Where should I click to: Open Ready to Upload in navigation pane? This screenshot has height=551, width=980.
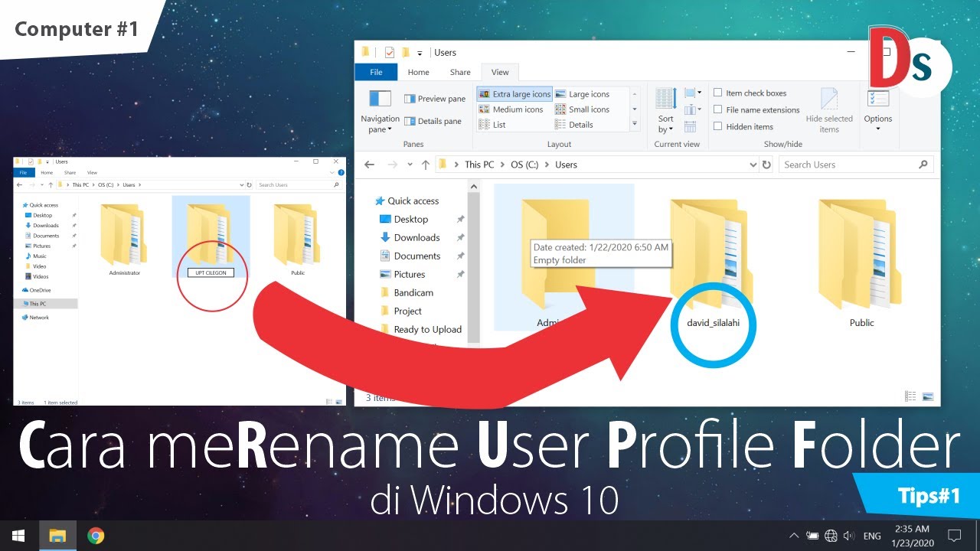427,329
